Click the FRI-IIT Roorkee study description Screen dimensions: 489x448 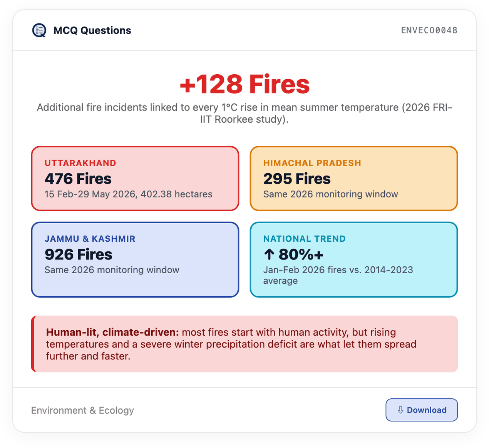pos(244,113)
